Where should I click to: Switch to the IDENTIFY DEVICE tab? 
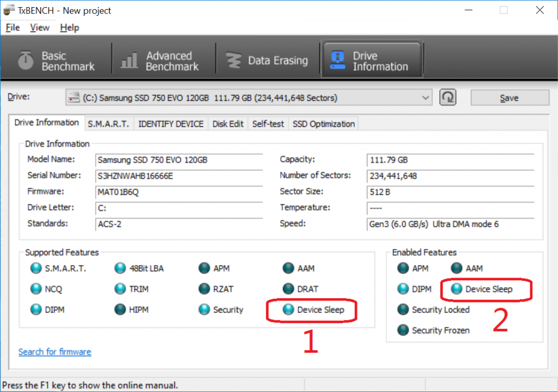point(171,124)
